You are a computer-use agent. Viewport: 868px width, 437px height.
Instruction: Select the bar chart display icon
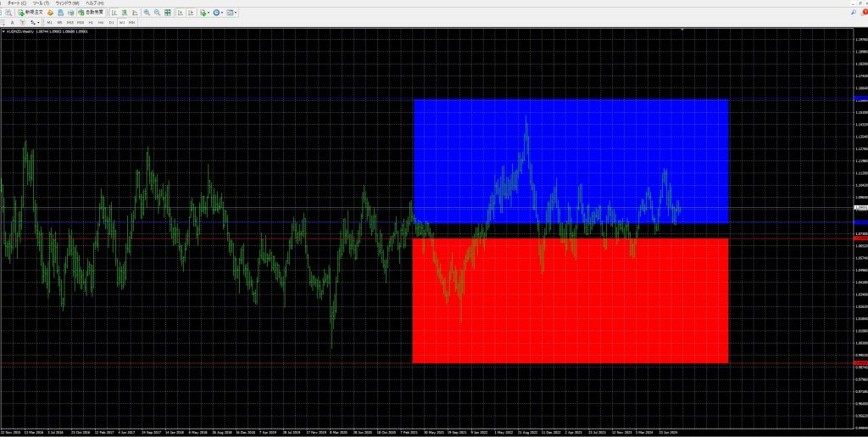114,13
